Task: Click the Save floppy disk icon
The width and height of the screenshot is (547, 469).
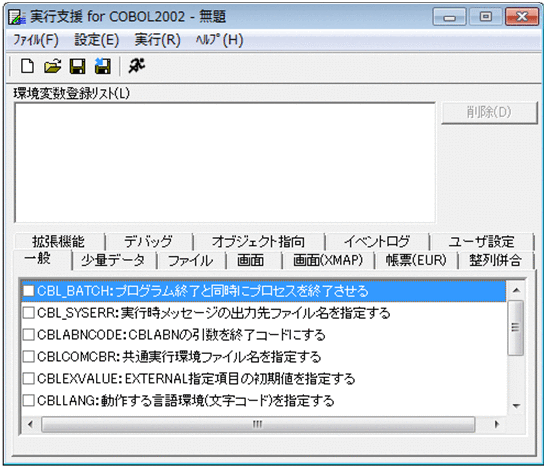Action: (77, 66)
